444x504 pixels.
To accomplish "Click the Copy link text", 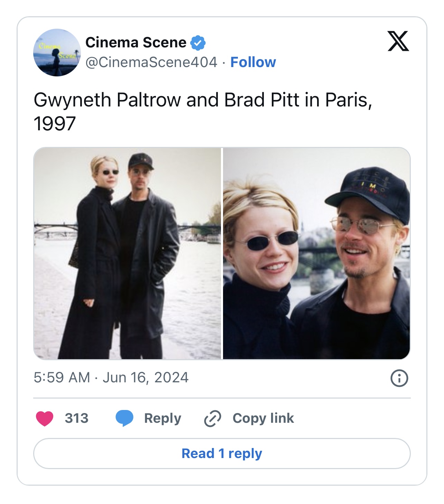I will 263,418.
